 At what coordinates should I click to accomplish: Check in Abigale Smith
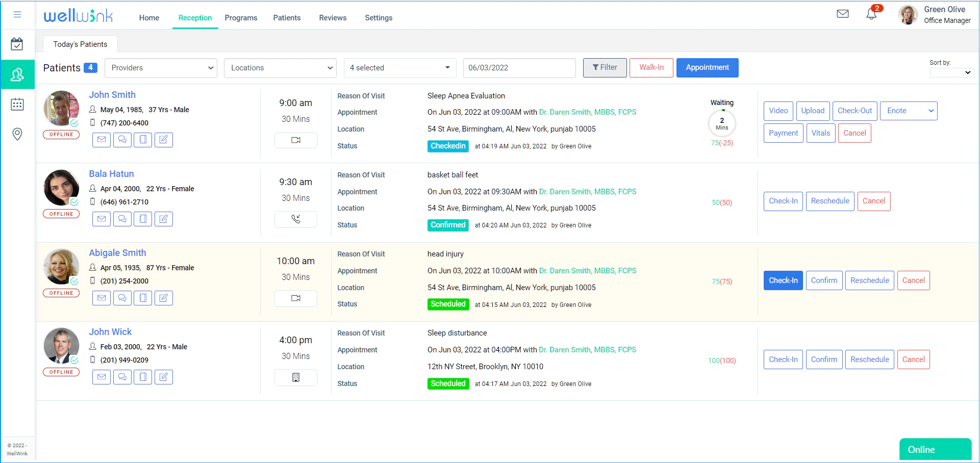[x=783, y=280]
